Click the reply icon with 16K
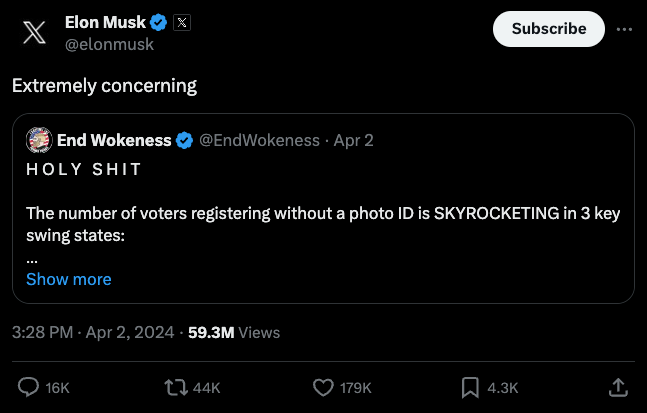 pyautogui.click(x=30, y=386)
